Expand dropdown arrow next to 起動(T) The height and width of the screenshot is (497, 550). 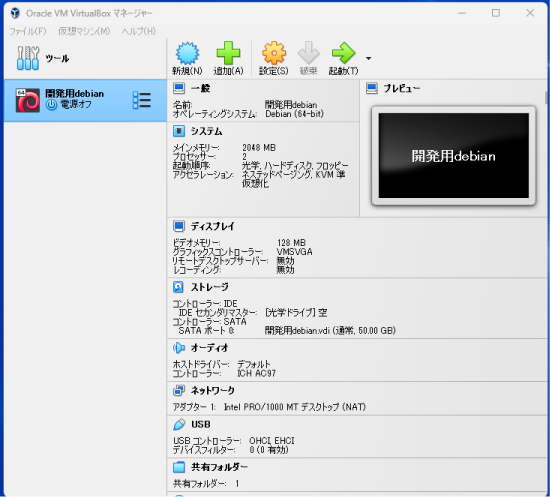pos(368,58)
